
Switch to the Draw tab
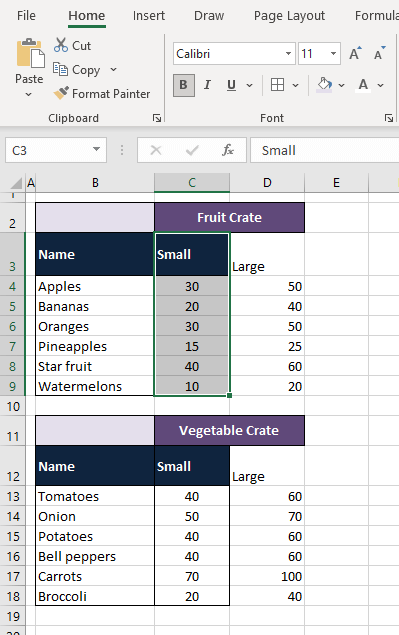point(209,16)
